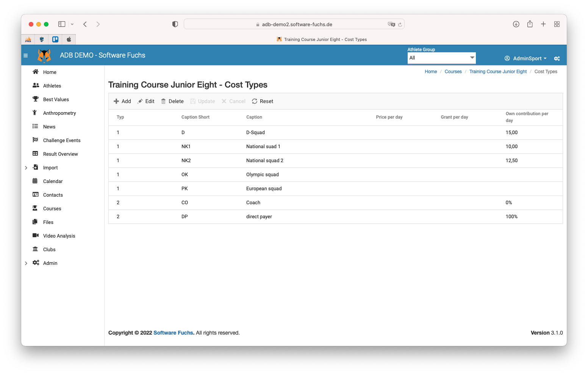
Task: Click the Cancel toolbar button
Action: pos(233,101)
